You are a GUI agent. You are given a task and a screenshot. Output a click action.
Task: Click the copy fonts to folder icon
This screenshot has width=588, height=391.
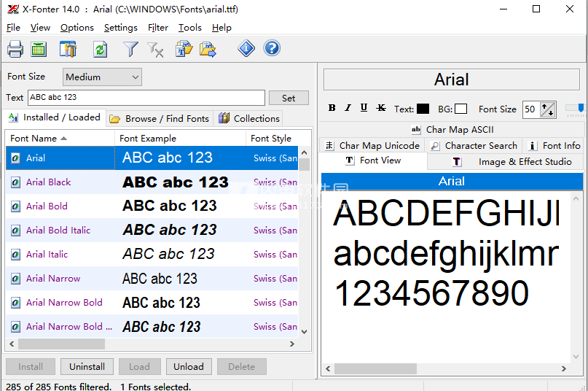click(x=184, y=49)
